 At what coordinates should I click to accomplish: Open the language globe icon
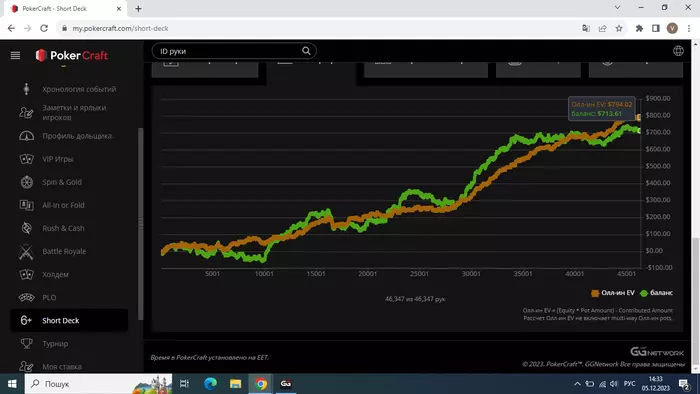678,51
